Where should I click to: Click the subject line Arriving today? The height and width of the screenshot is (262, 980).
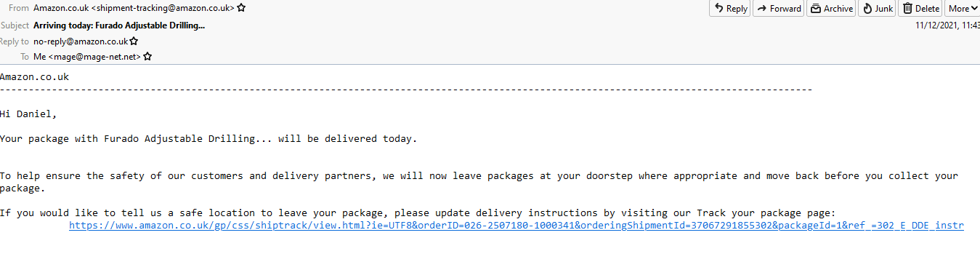click(119, 25)
